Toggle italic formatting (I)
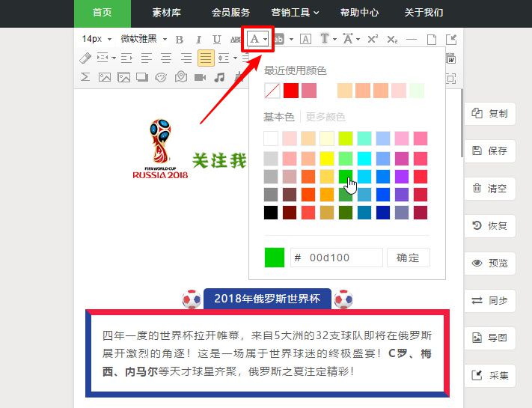Screen dimensions: 532x408 click(198, 40)
